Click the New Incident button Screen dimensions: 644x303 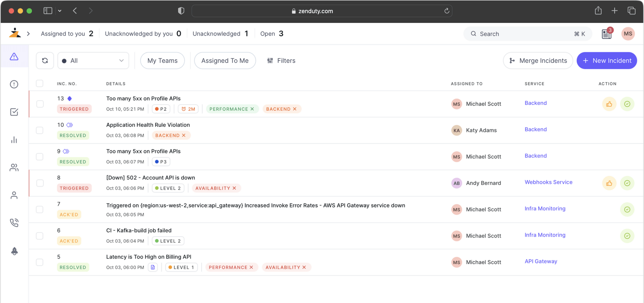pyautogui.click(x=606, y=60)
